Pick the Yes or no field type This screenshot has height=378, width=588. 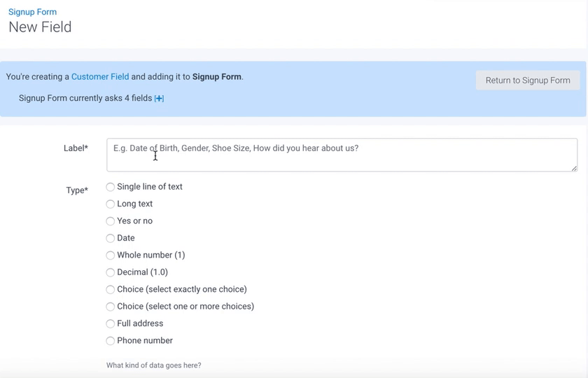coord(111,221)
